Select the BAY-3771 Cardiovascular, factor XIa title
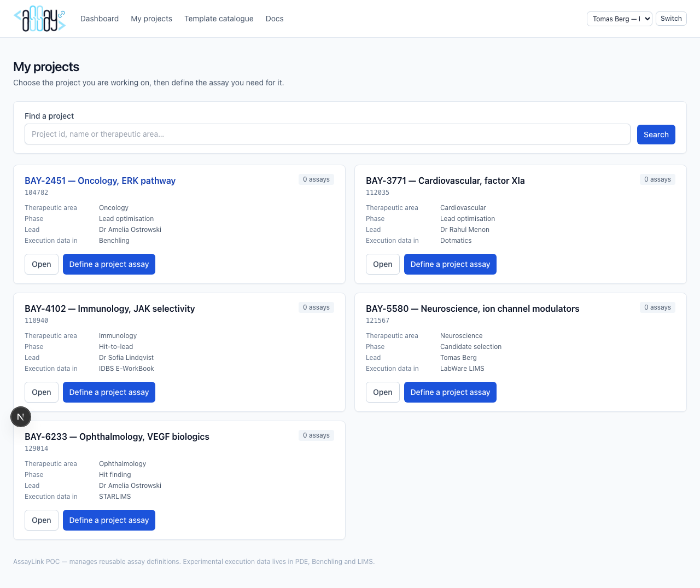The width and height of the screenshot is (700, 588). tap(445, 181)
